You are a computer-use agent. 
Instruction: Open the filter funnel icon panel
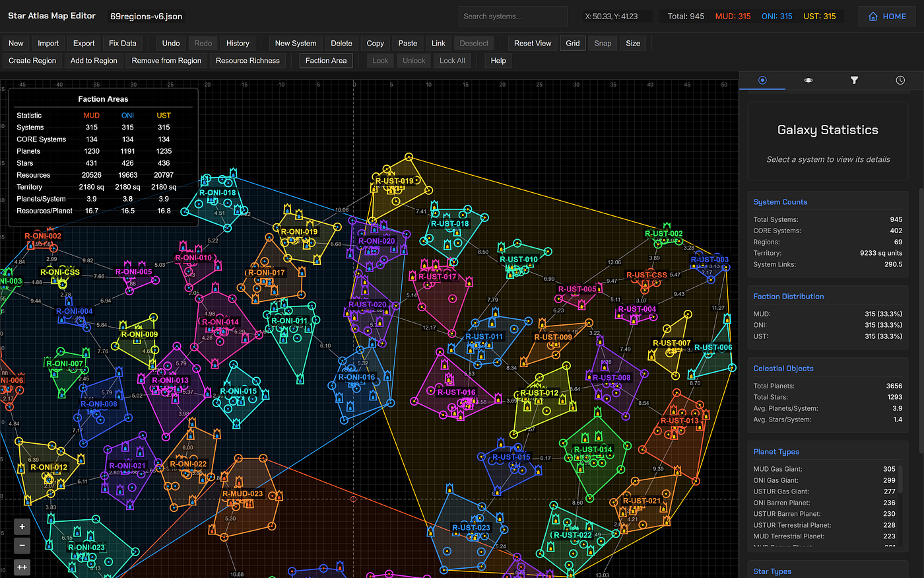click(x=854, y=80)
